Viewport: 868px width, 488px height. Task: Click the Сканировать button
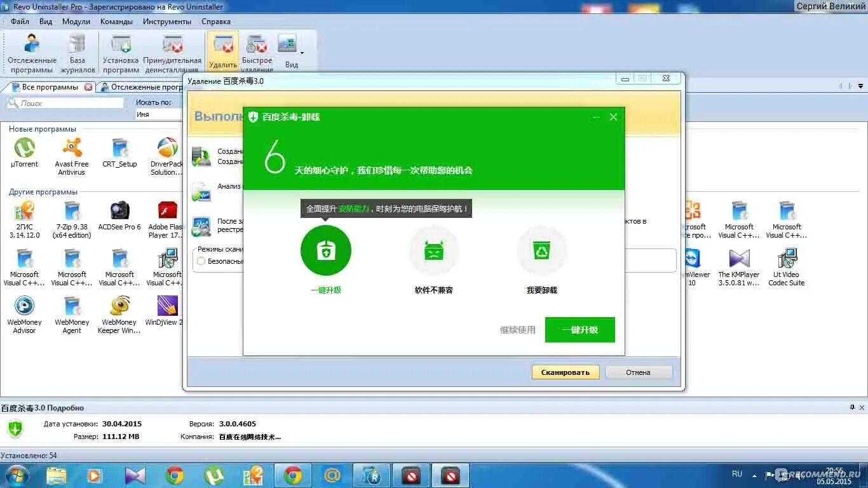pyautogui.click(x=566, y=372)
